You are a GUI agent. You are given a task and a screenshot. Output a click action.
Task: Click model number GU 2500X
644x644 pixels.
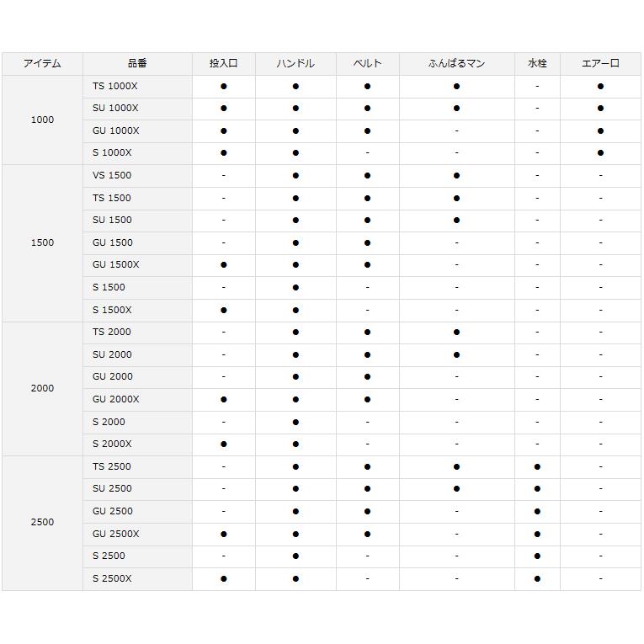[x=116, y=534]
